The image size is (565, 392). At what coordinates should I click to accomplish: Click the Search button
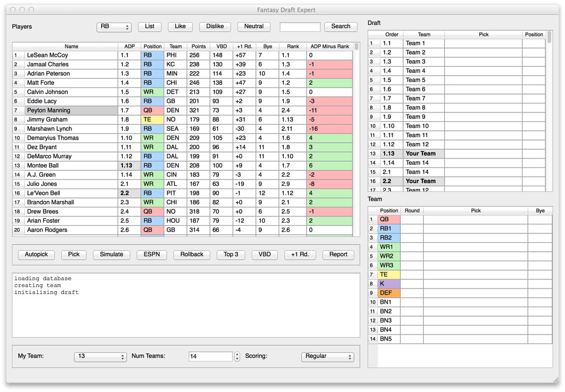tap(340, 26)
